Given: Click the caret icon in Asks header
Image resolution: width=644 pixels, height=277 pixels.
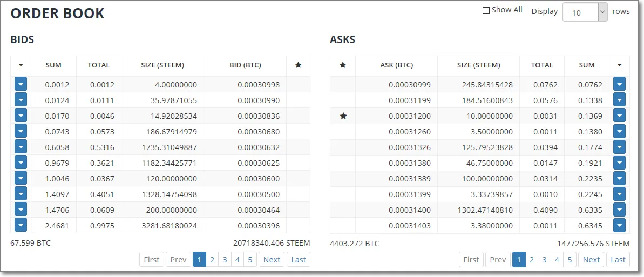Looking at the screenshot, I should click(619, 65).
